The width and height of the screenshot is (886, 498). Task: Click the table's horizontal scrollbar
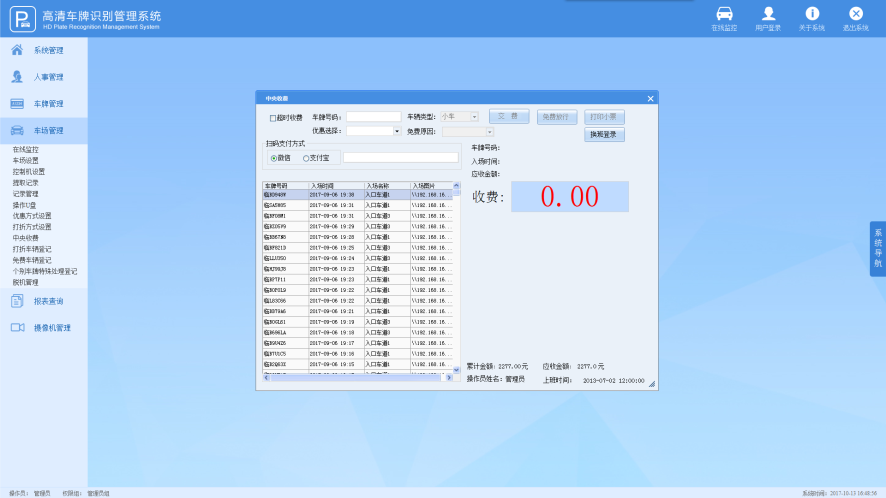tap(355, 377)
